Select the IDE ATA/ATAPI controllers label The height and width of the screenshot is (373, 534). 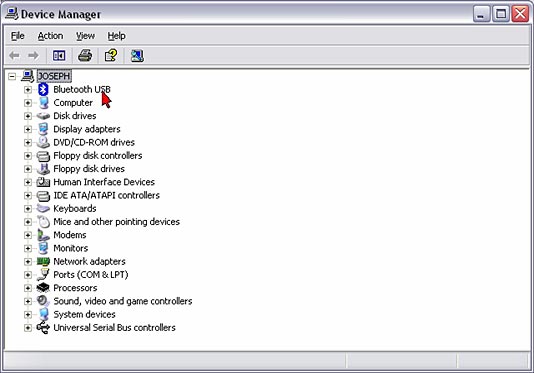106,196
